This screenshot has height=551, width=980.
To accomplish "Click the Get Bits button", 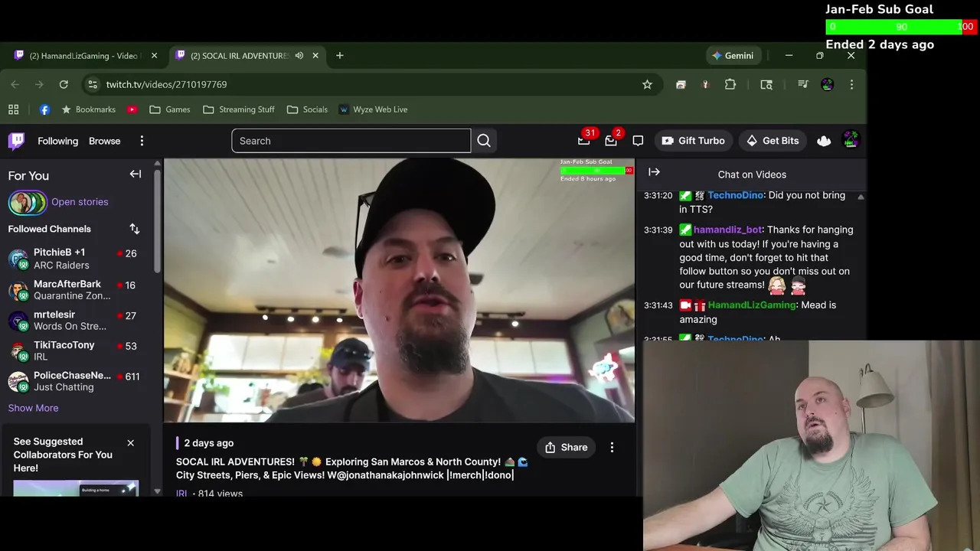I will (773, 141).
